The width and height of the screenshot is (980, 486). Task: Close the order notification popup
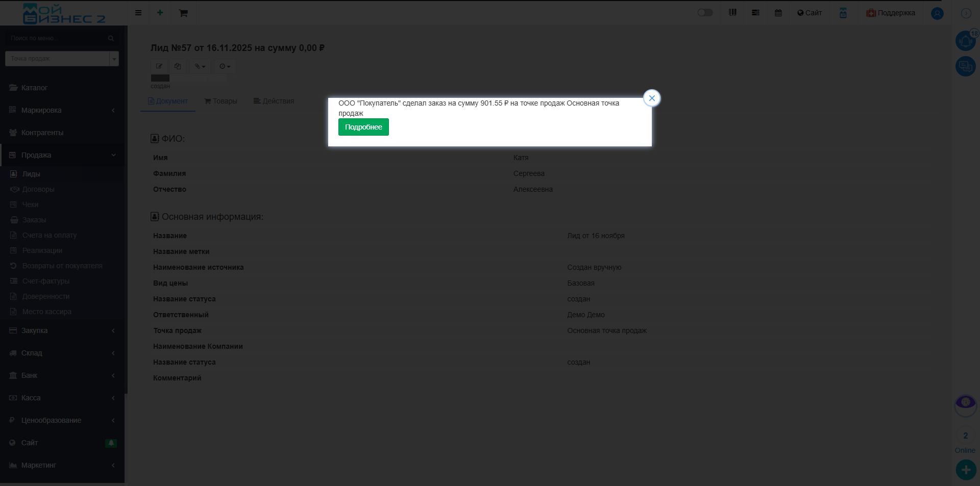coord(652,98)
